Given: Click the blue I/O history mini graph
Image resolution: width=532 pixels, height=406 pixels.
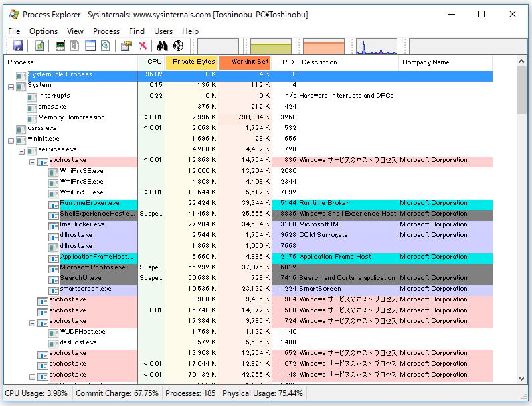Looking at the screenshot, I should pos(377,46).
